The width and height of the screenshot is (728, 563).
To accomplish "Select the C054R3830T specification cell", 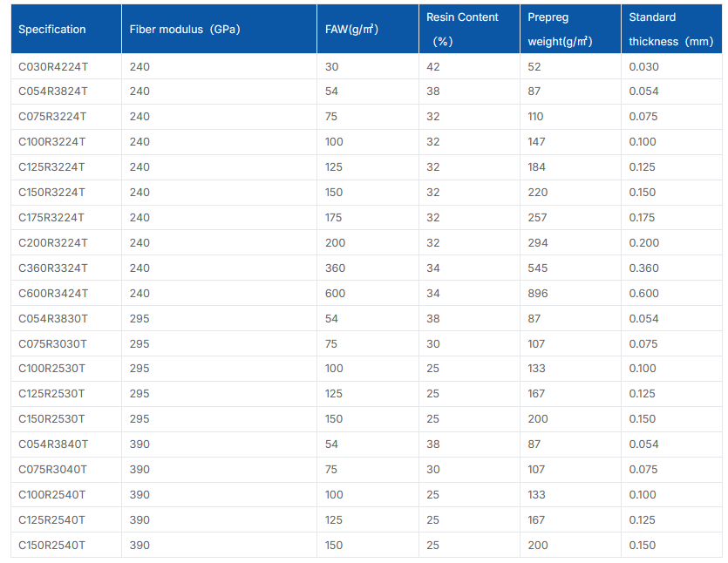I will coord(52,319).
